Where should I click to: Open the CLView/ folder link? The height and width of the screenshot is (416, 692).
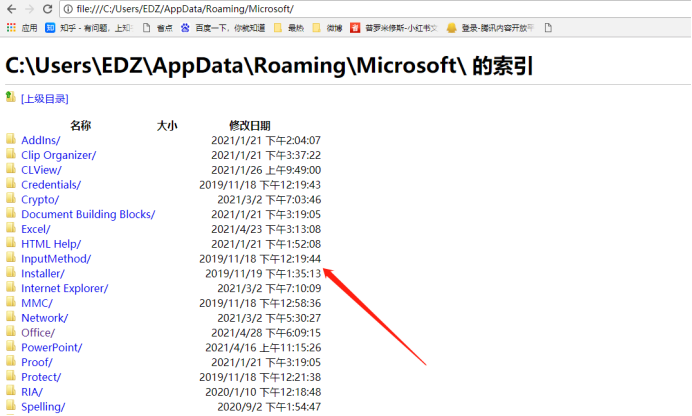(41, 170)
